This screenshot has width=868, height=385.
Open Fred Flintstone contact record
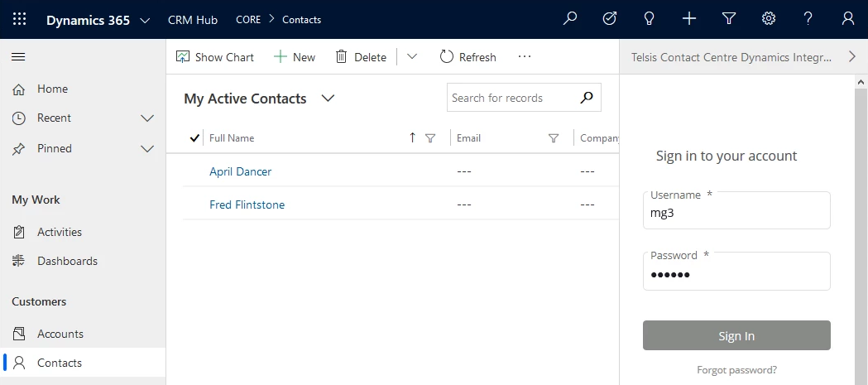247,205
